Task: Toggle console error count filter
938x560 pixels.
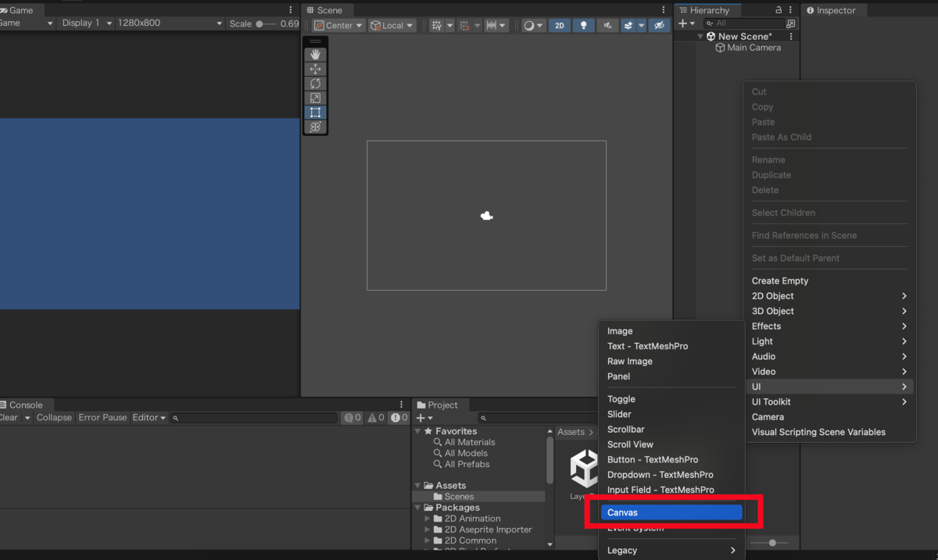Action: click(399, 418)
